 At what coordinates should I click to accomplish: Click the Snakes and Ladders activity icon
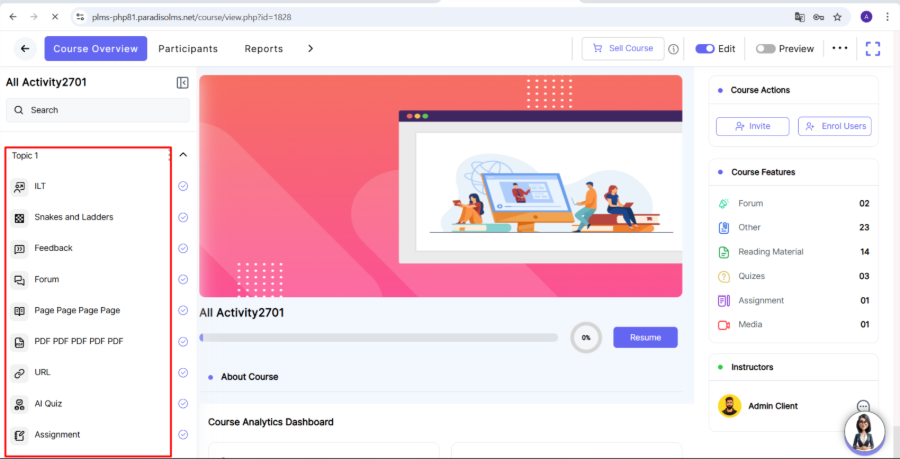pyautogui.click(x=20, y=217)
